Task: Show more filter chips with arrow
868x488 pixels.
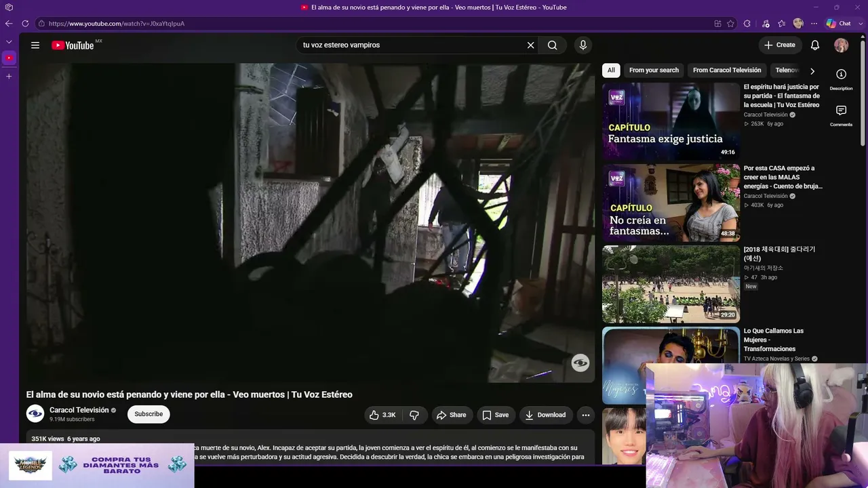Action: (x=812, y=71)
